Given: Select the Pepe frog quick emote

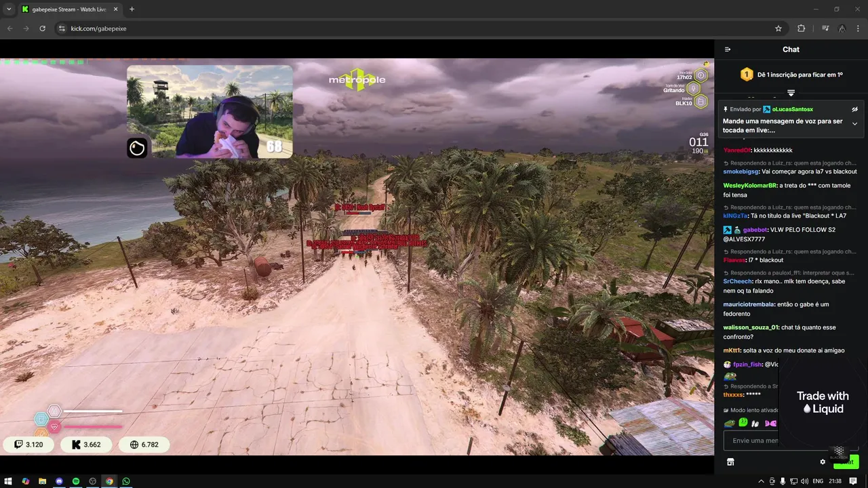Looking at the screenshot, I should click(x=730, y=424).
